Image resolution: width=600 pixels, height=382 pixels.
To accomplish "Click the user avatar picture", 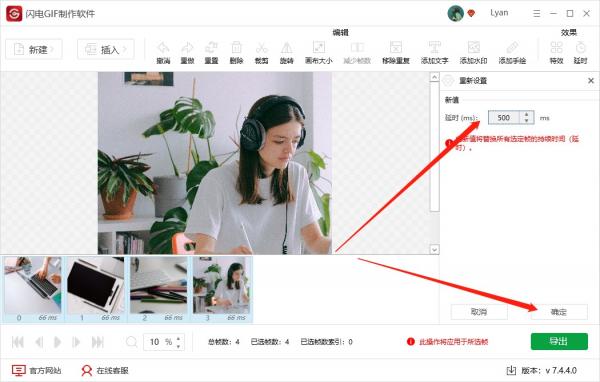I will click(455, 13).
